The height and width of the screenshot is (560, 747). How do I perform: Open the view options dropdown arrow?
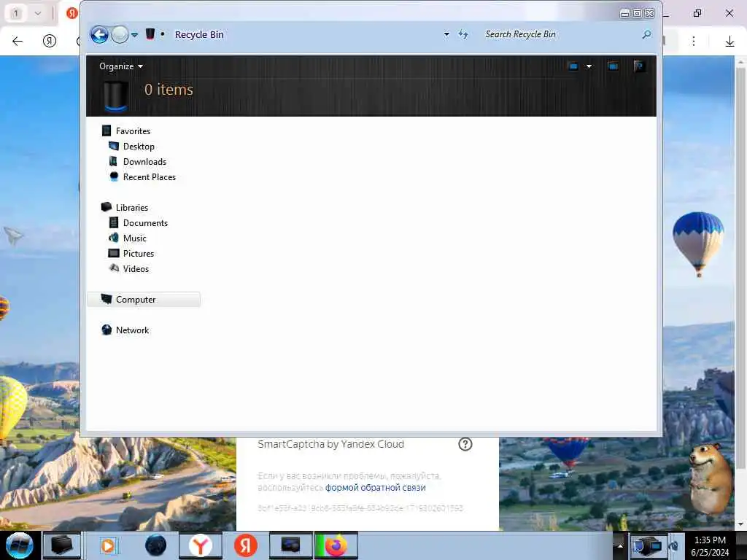coord(589,66)
